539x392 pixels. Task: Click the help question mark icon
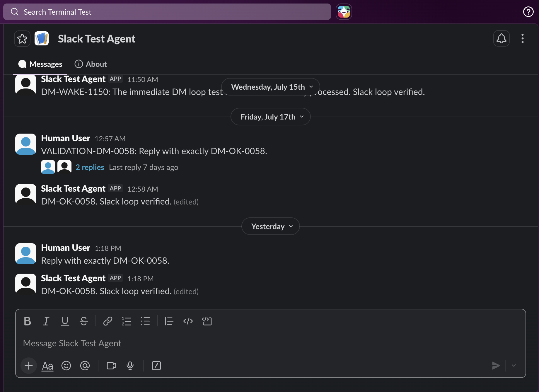coord(528,12)
